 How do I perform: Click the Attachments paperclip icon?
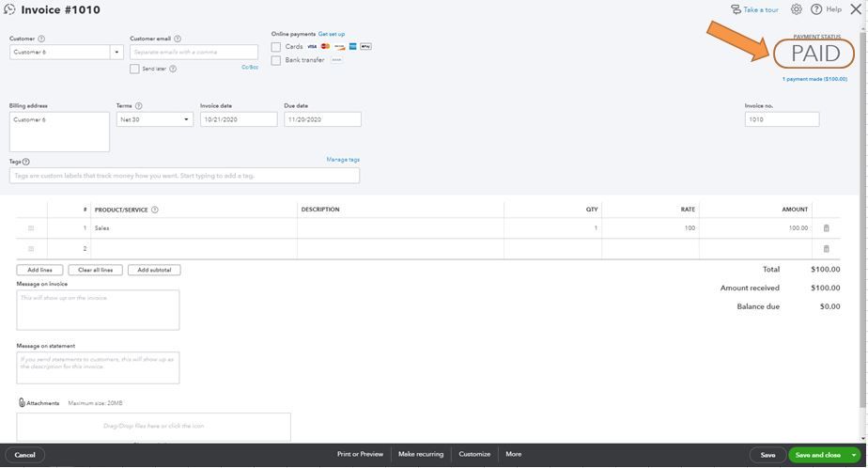coord(22,402)
